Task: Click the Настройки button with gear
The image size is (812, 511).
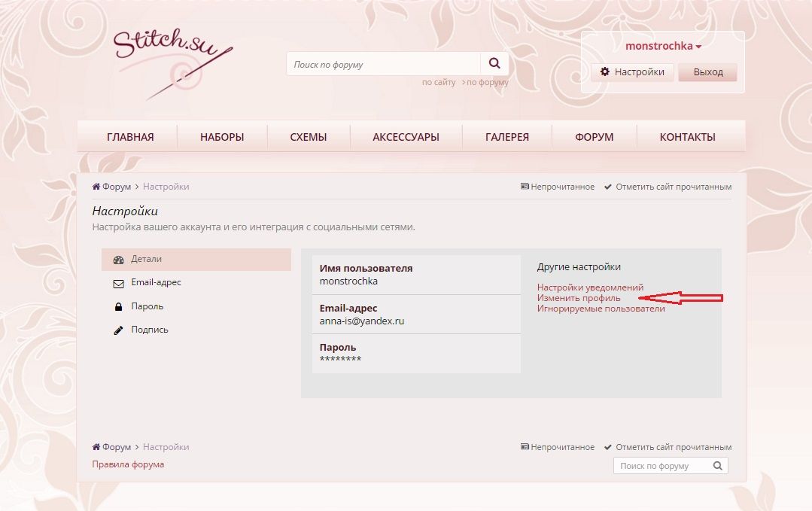Action: 632,72
